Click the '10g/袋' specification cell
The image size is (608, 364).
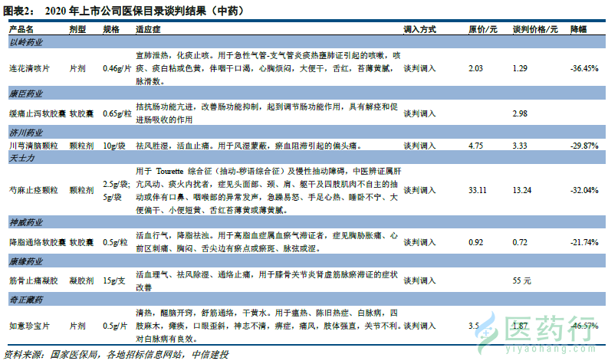114,146
